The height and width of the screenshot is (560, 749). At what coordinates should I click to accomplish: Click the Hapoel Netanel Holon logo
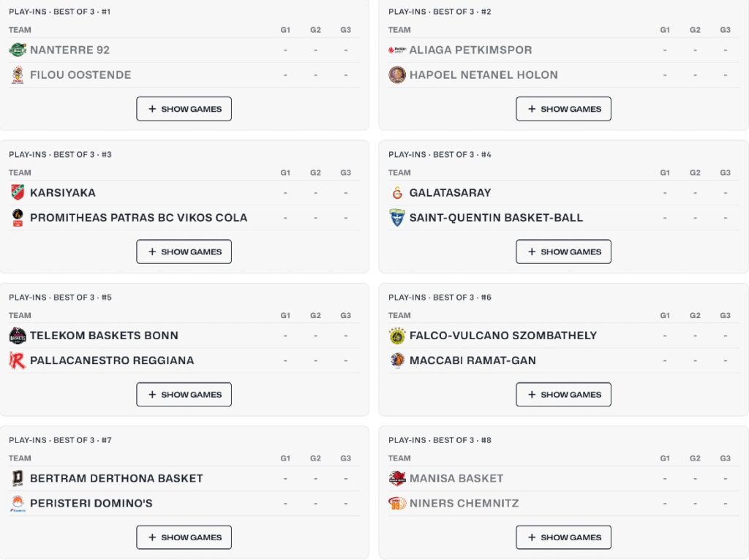click(x=397, y=75)
